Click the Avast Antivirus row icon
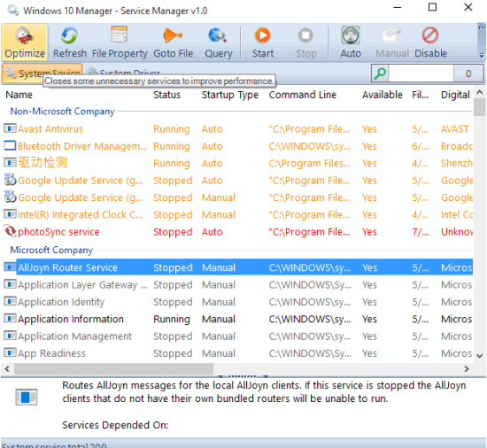The image size is (487, 448). [x=10, y=128]
